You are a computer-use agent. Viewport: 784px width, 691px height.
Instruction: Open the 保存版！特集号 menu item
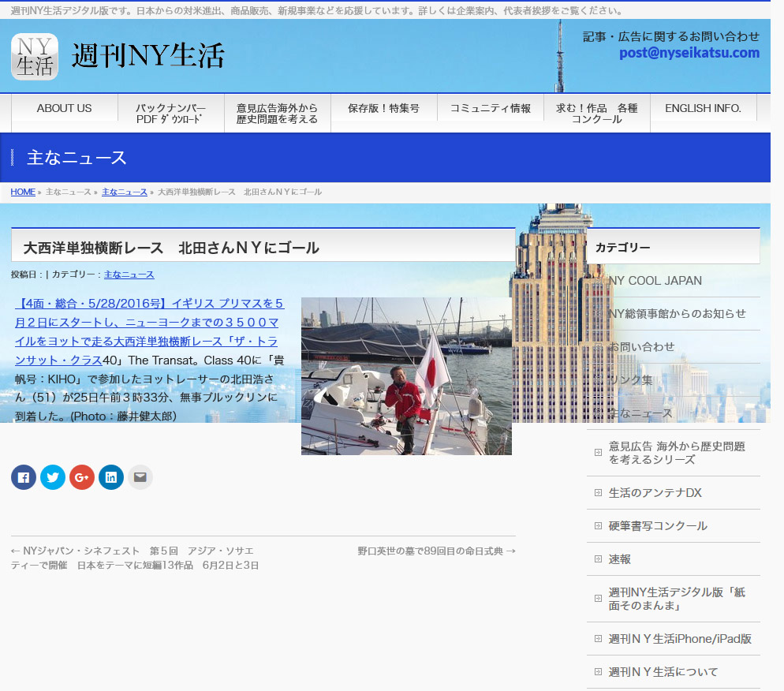384,107
